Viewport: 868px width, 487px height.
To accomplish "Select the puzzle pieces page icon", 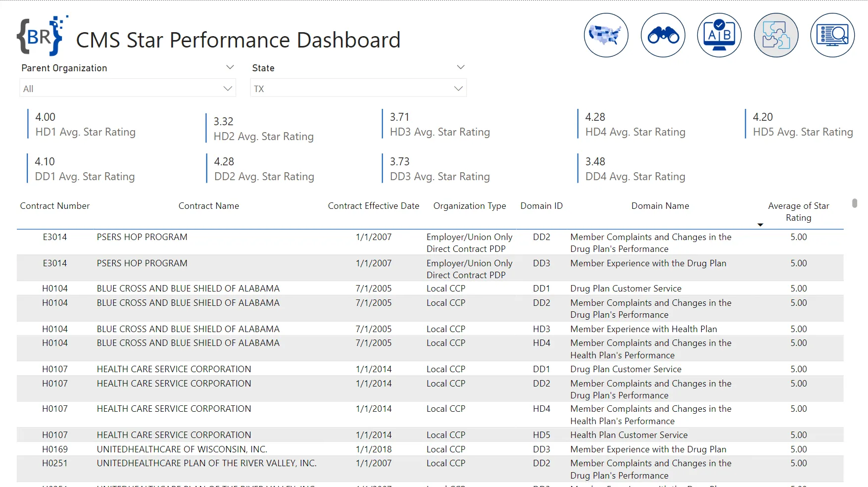I will (x=775, y=35).
